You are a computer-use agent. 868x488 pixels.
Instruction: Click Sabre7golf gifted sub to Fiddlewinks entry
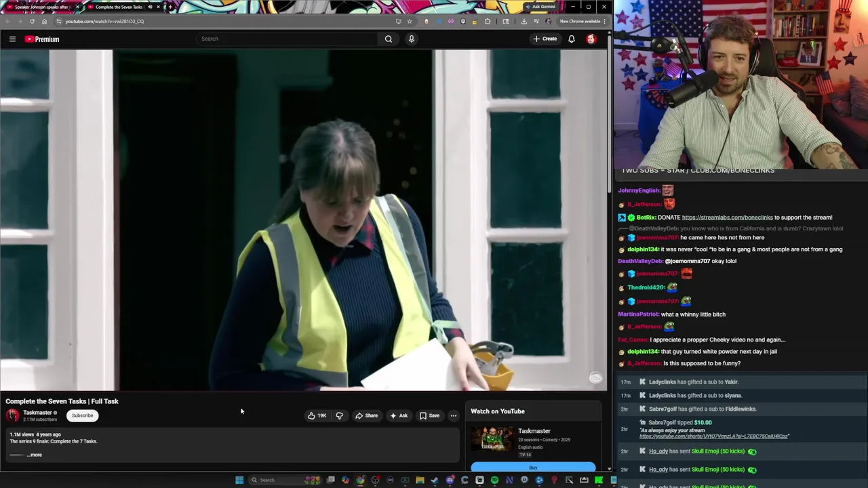pyautogui.click(x=702, y=409)
